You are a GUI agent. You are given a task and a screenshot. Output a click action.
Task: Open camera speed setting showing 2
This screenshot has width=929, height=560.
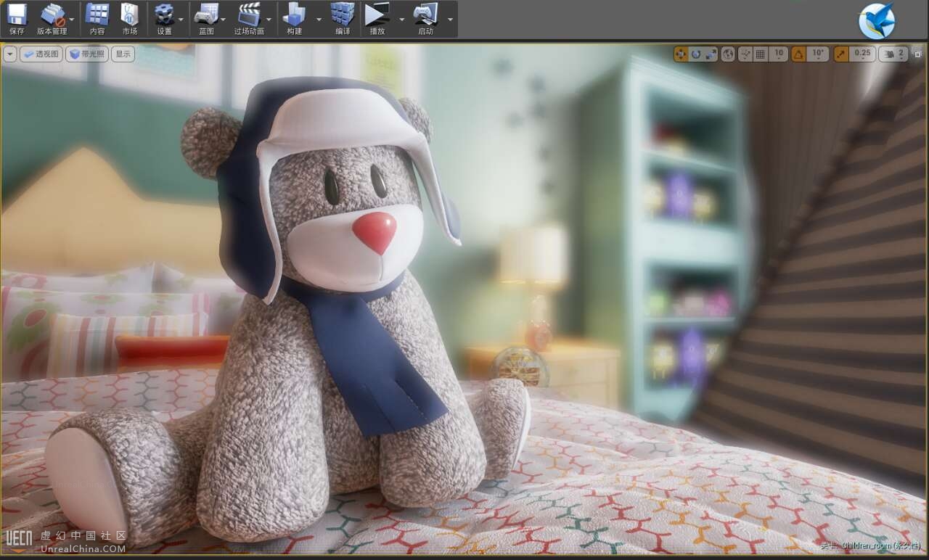click(x=893, y=54)
